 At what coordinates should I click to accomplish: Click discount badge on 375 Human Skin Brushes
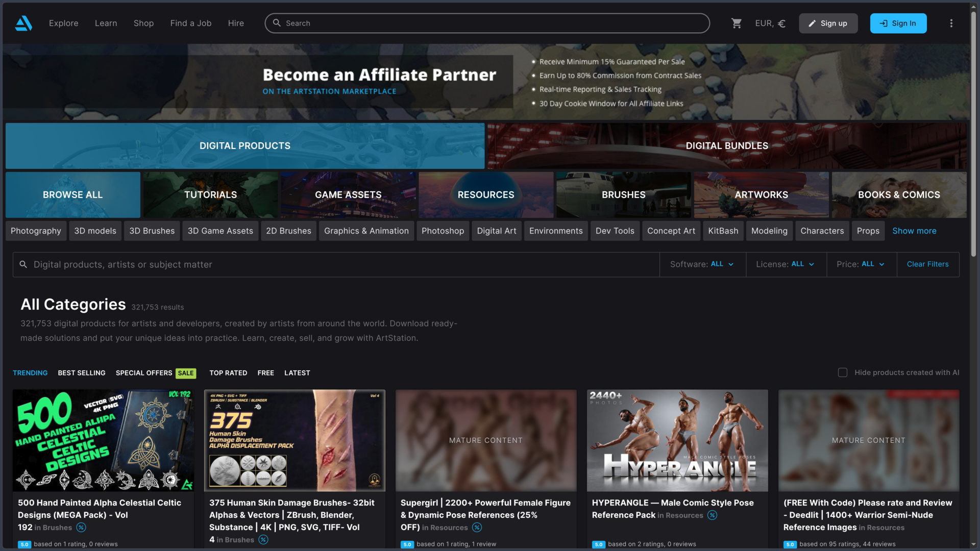263,540
